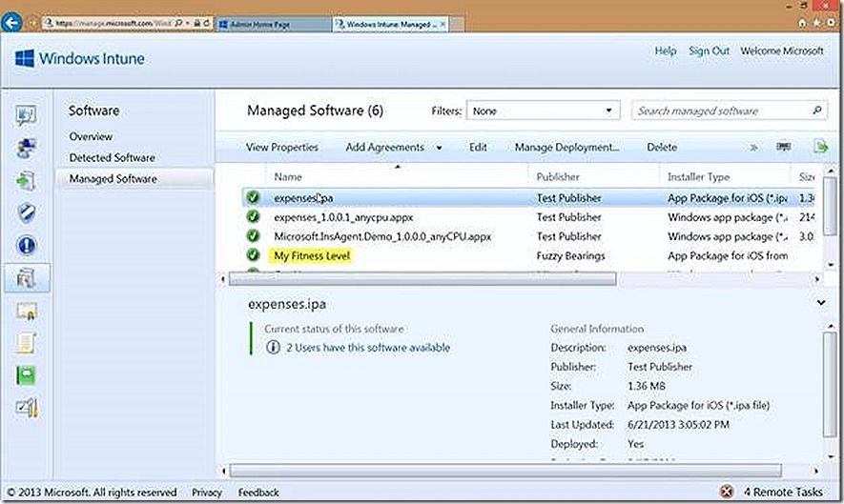Viewport: 844px width, 504px height.
Task: Click the browser home icon
Action: tap(802, 23)
